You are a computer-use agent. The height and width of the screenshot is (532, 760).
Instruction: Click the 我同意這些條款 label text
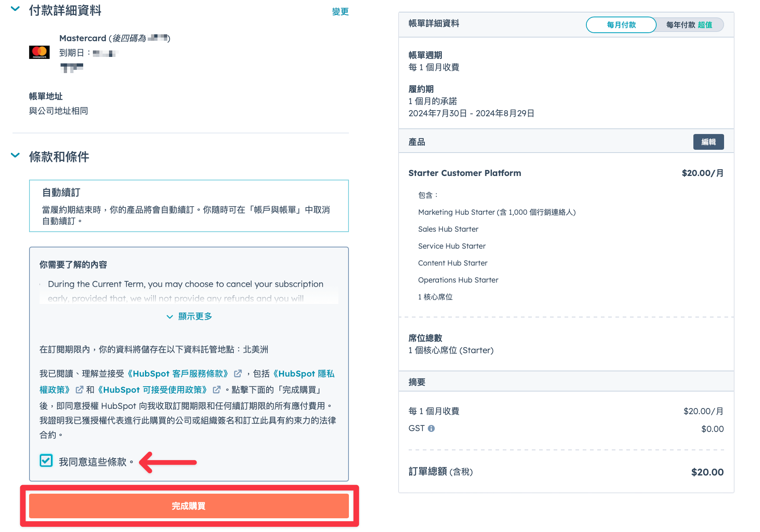coord(96,462)
